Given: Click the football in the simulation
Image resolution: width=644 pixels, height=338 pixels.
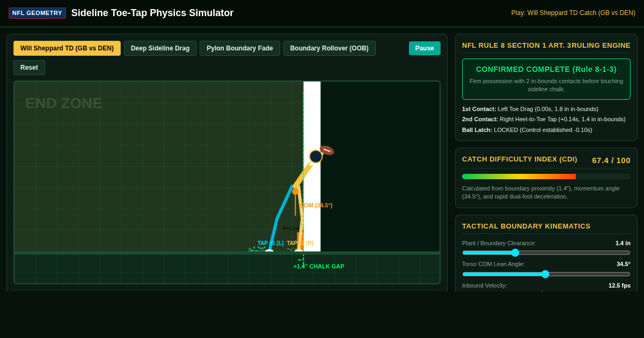Looking at the screenshot, I should pos(327,150).
